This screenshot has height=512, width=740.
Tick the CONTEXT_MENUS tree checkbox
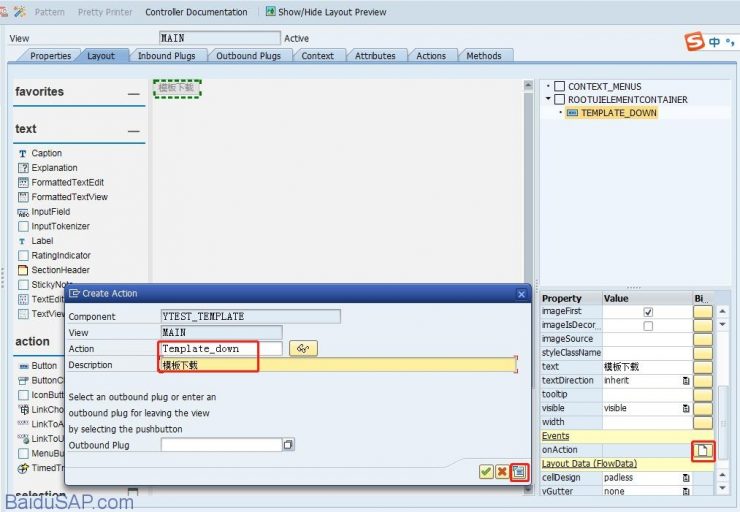tap(559, 87)
